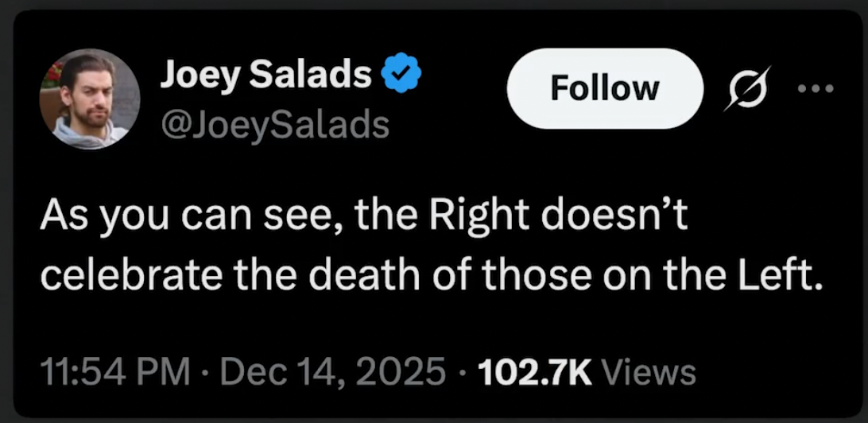Click the @JoeySalads handle

click(274, 124)
